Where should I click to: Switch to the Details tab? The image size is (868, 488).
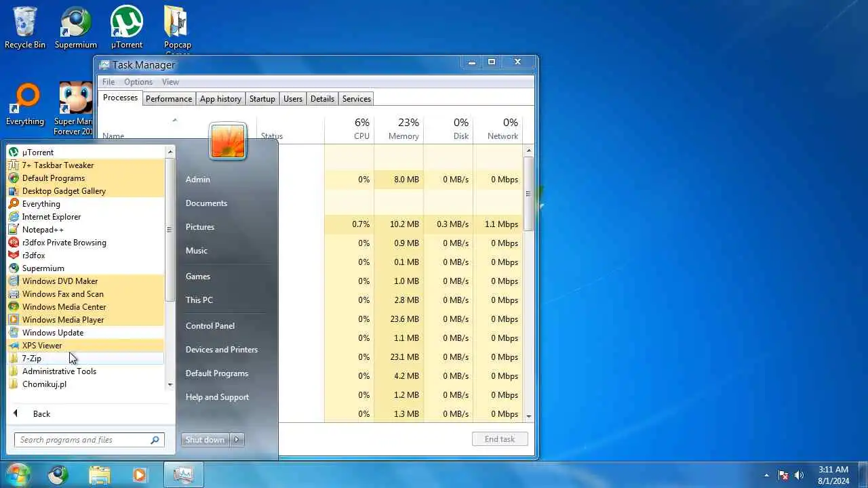[322, 99]
